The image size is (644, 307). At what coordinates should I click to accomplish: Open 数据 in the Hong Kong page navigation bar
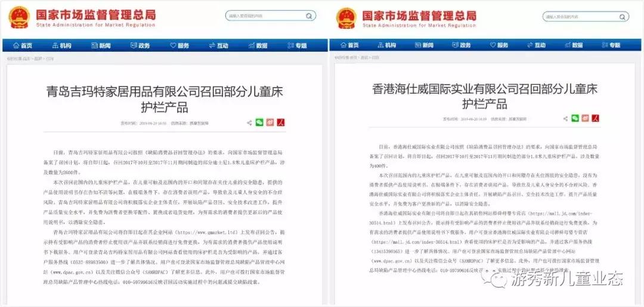tap(574, 45)
